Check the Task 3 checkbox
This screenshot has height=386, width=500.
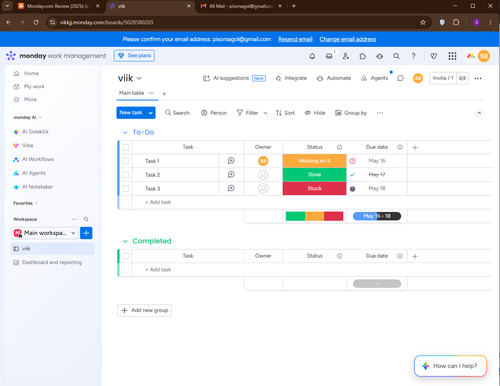[126, 189]
